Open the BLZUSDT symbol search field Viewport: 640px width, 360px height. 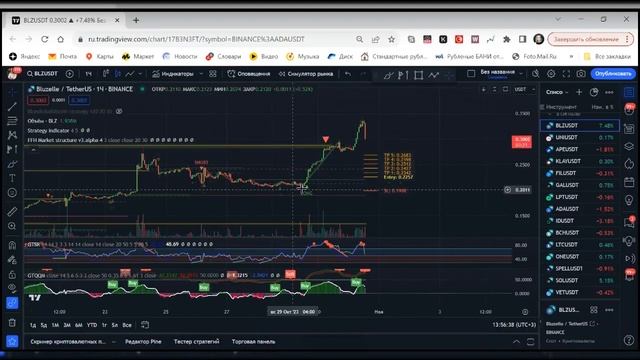[42, 74]
